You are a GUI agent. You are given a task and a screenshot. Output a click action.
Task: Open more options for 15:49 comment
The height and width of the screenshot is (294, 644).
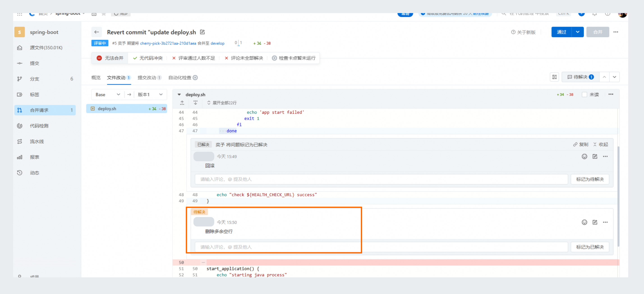pos(605,156)
